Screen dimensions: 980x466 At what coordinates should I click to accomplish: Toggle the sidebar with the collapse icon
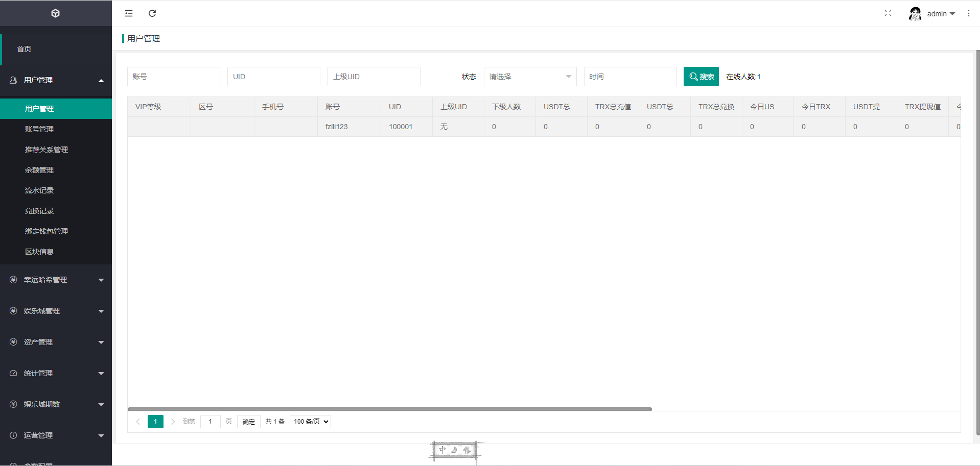click(x=128, y=13)
